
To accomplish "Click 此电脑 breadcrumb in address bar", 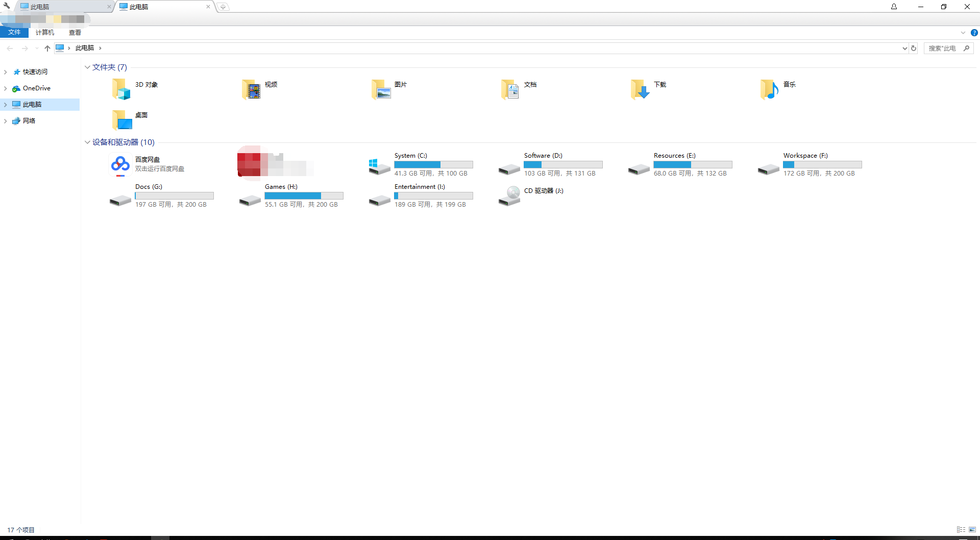I will click(85, 48).
